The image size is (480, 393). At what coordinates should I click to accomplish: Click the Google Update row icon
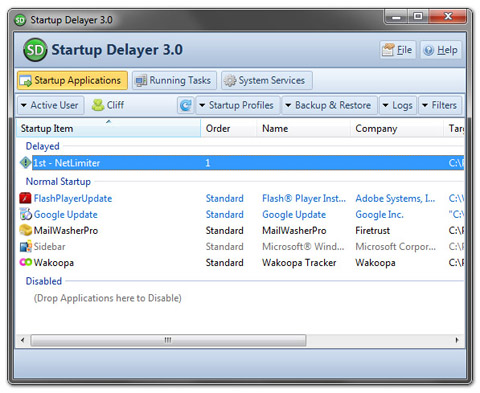(26, 214)
